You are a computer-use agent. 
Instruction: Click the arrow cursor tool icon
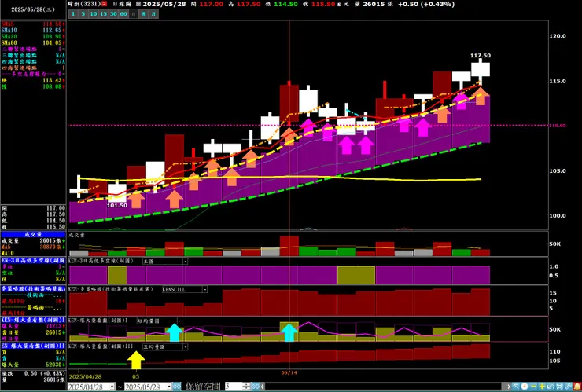point(516,387)
